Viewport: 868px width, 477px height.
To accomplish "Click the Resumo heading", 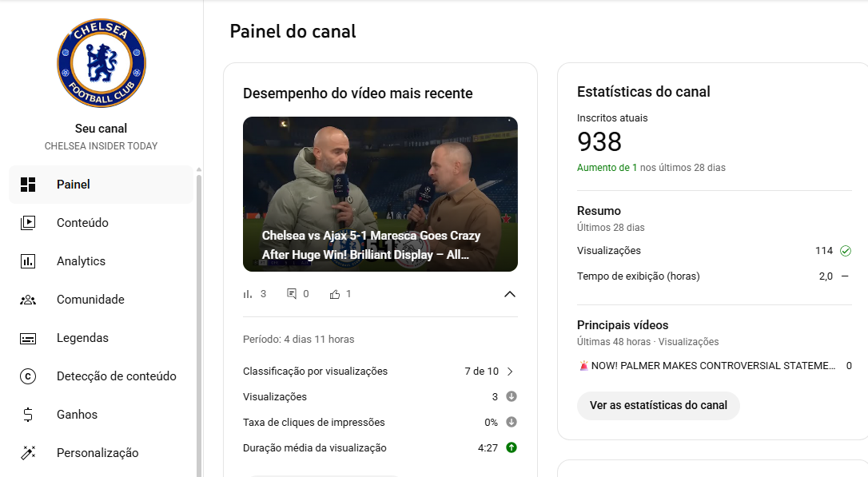I will [599, 211].
